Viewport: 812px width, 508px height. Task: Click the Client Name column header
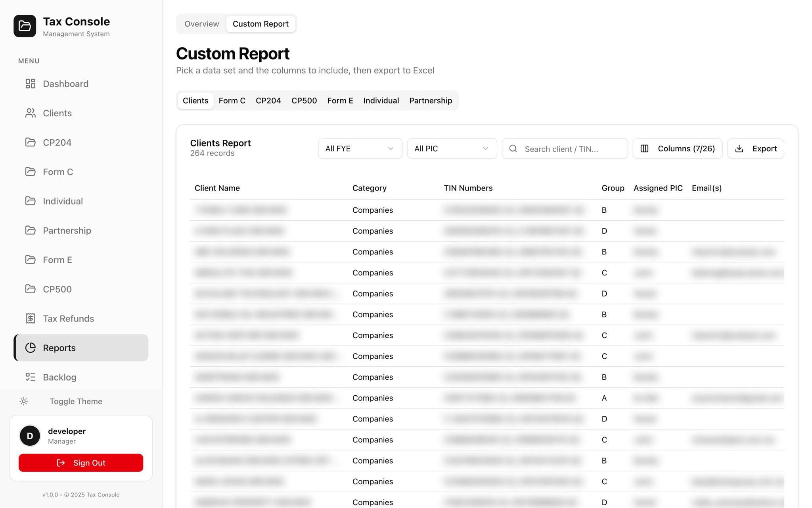[x=217, y=189]
